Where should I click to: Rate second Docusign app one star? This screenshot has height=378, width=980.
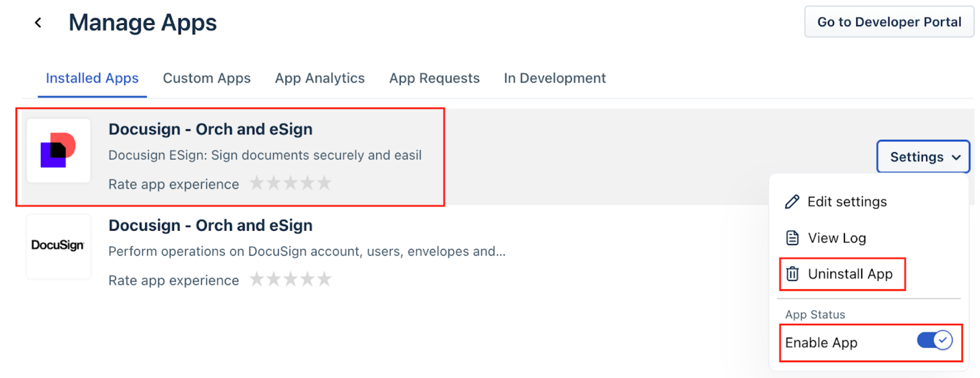pyautogui.click(x=256, y=279)
